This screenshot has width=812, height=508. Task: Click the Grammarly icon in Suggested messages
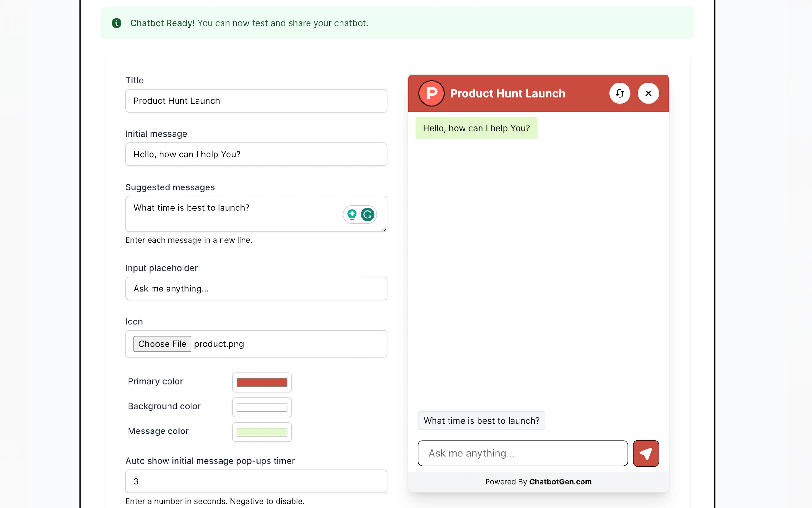(x=368, y=214)
